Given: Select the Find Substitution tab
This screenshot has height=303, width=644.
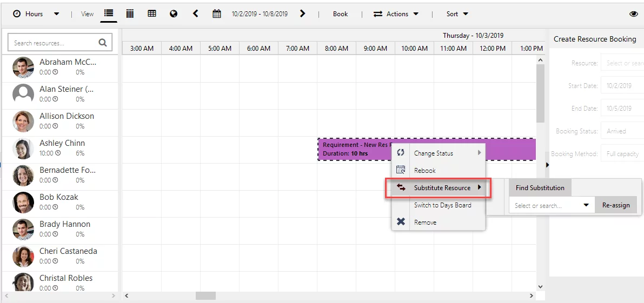Looking at the screenshot, I should click(540, 188).
